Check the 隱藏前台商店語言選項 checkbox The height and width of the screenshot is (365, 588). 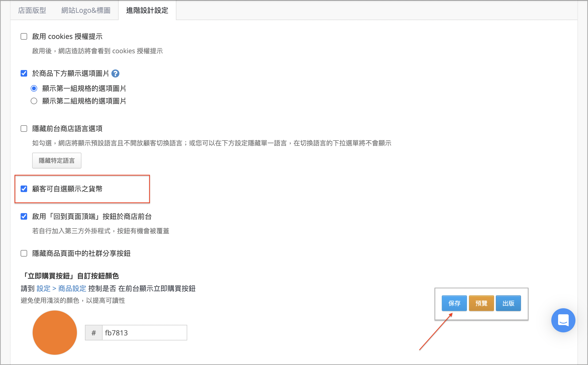(x=24, y=129)
